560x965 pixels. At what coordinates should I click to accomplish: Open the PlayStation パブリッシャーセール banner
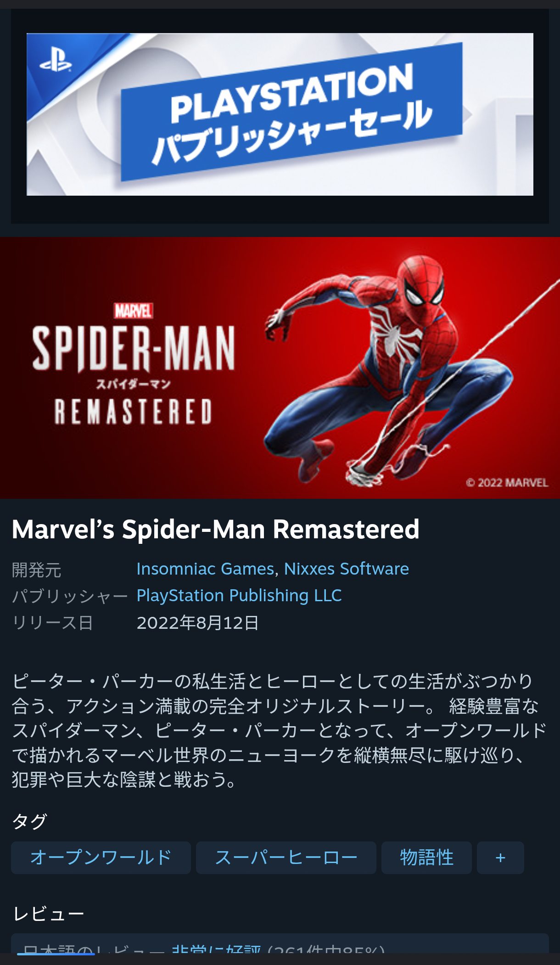click(x=280, y=114)
